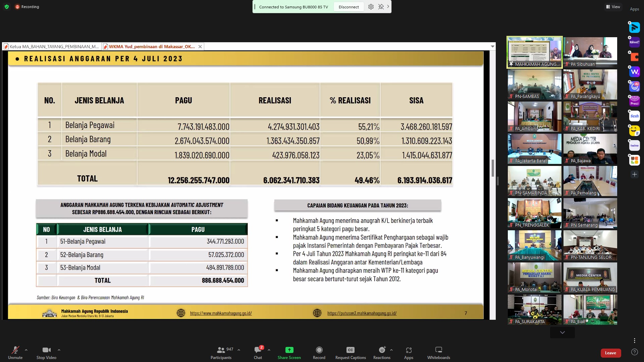Open Kahoot app in sidebar
Image resolution: width=644 pixels, height=362 pixels.
[634, 42]
